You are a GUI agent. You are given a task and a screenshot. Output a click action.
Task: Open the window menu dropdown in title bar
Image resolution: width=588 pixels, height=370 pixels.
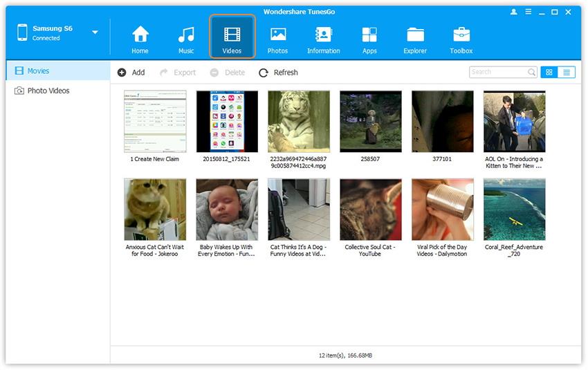tap(527, 12)
